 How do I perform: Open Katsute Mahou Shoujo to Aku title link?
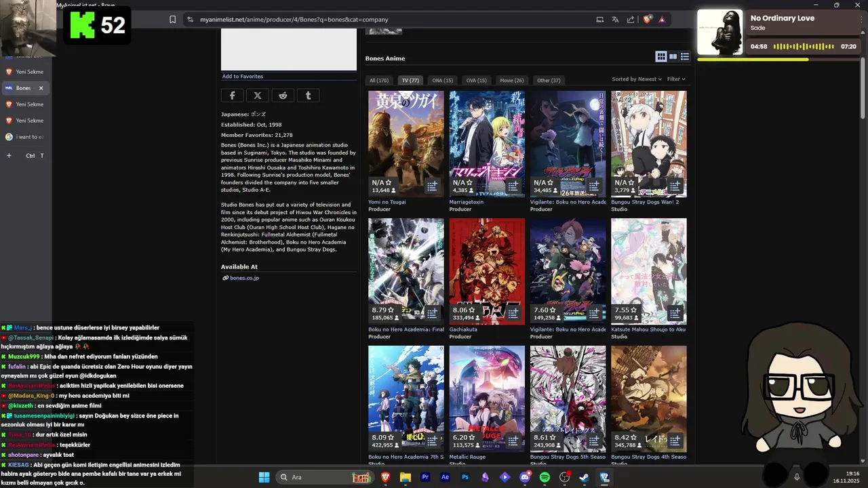(x=649, y=329)
